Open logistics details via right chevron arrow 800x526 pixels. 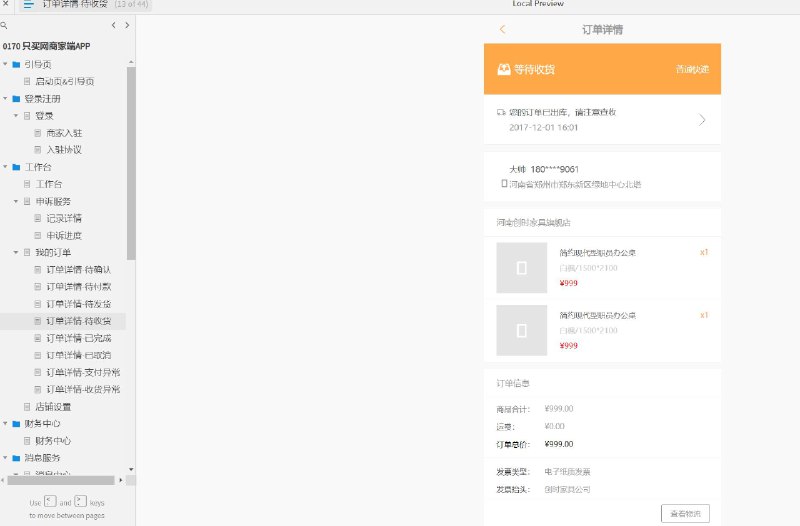tap(702, 120)
